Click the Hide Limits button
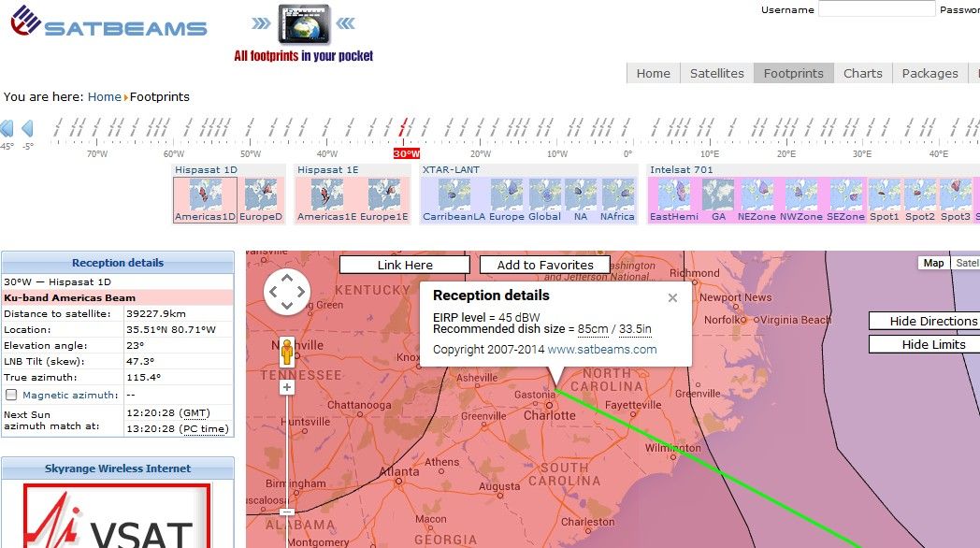This screenshot has width=980, height=548. pyautogui.click(x=925, y=344)
